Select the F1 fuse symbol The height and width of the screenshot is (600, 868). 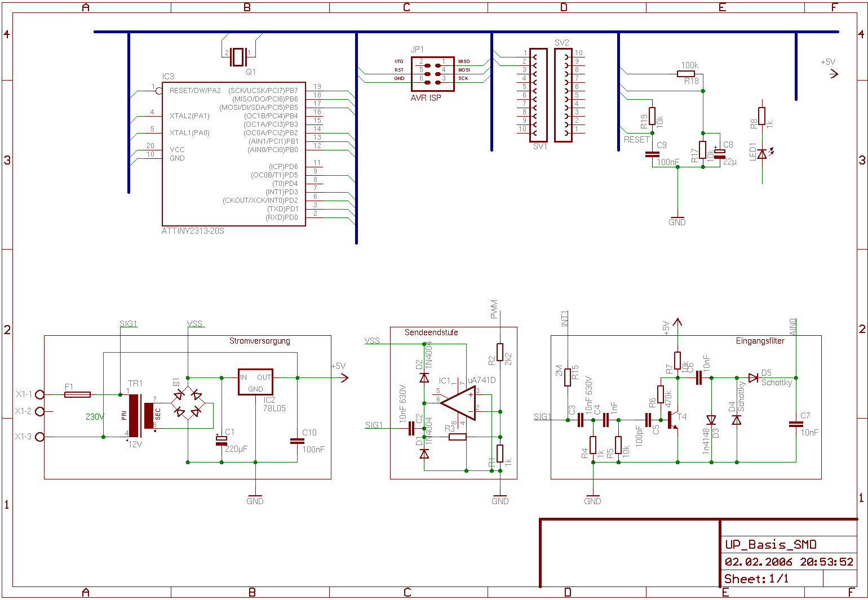[x=78, y=394]
